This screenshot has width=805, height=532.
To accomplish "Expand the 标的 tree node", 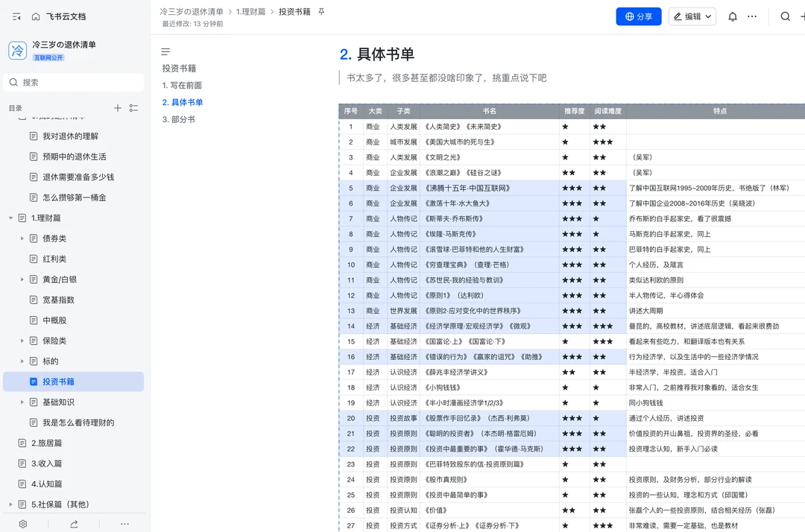I will (22, 361).
